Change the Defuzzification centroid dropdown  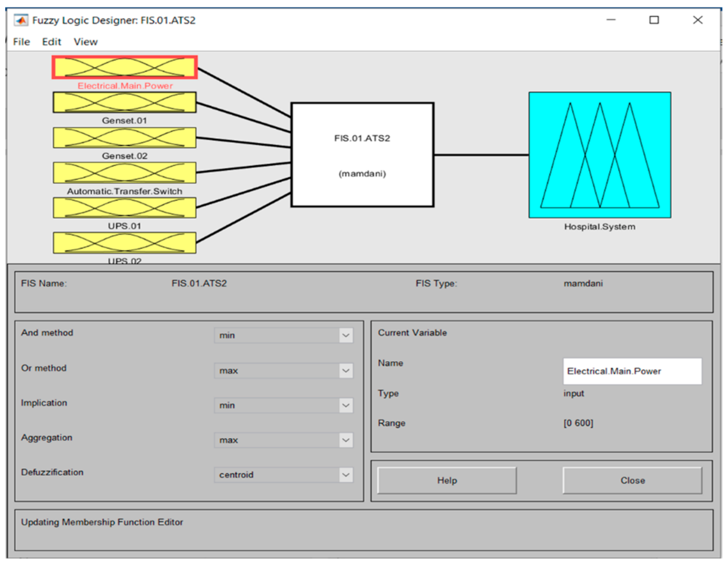point(283,475)
